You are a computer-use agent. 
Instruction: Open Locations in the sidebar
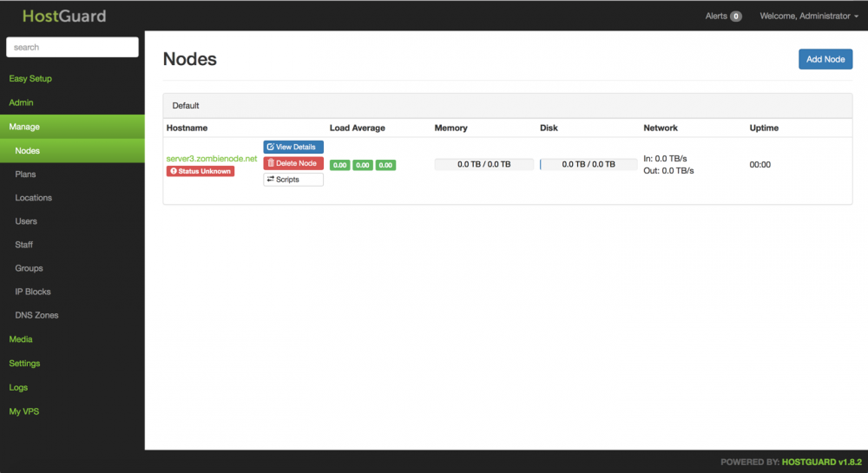(33, 198)
